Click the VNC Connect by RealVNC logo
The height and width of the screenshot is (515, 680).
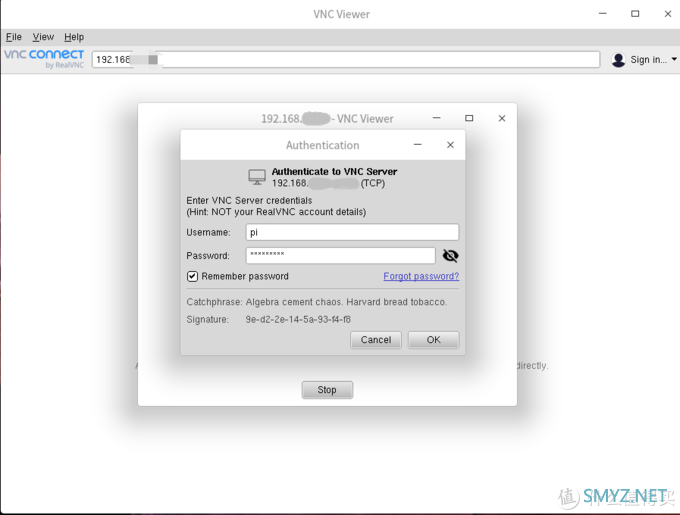pos(44,59)
